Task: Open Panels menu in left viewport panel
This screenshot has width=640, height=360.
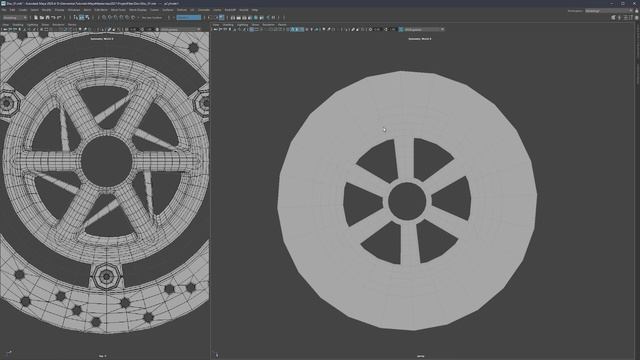Action: (72, 24)
